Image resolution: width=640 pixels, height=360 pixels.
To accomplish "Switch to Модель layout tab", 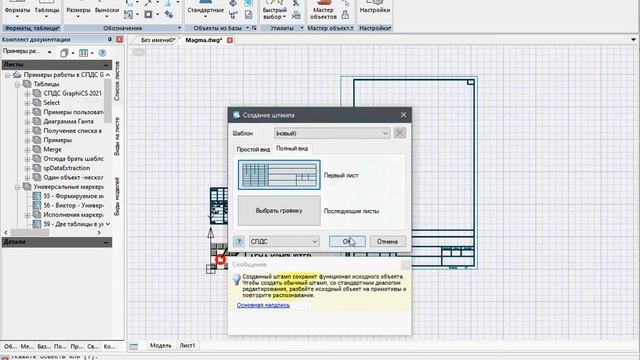I will pos(160,346).
